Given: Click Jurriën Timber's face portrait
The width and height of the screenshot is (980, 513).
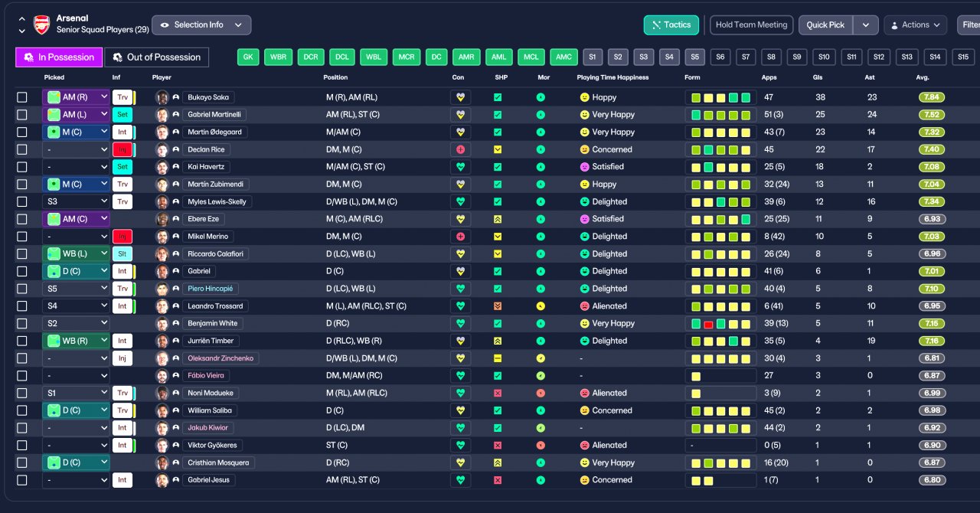Looking at the screenshot, I should (x=162, y=341).
